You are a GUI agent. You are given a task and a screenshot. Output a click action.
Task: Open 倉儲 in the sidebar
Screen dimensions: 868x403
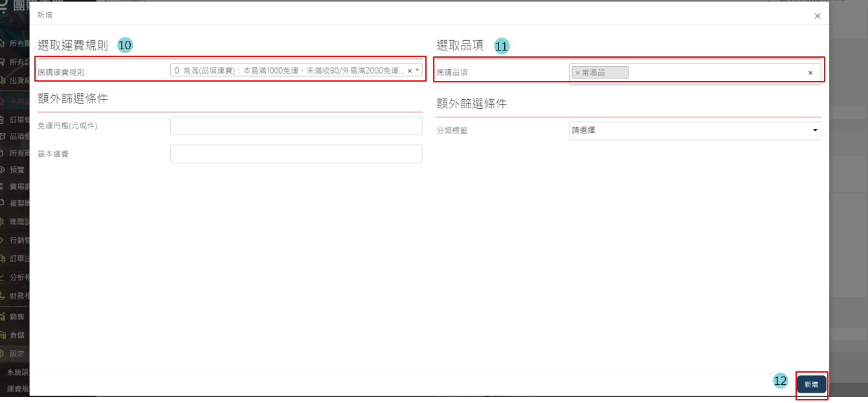point(17,335)
